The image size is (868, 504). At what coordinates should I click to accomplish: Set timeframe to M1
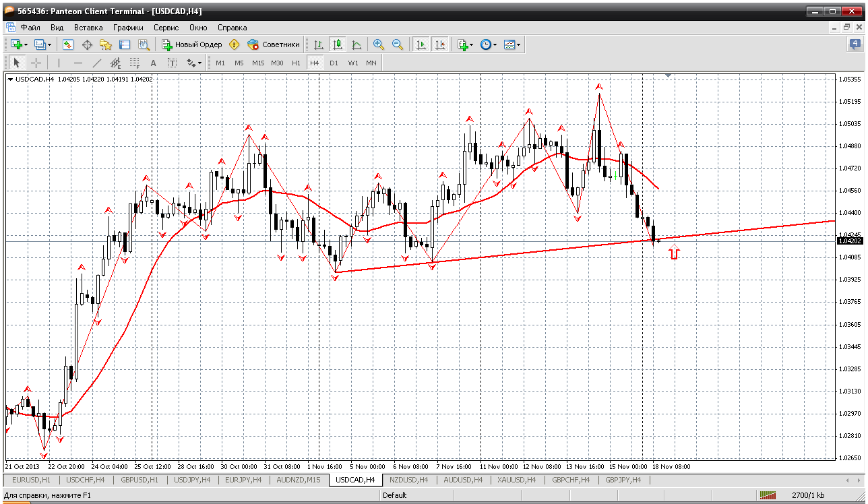[x=220, y=63]
